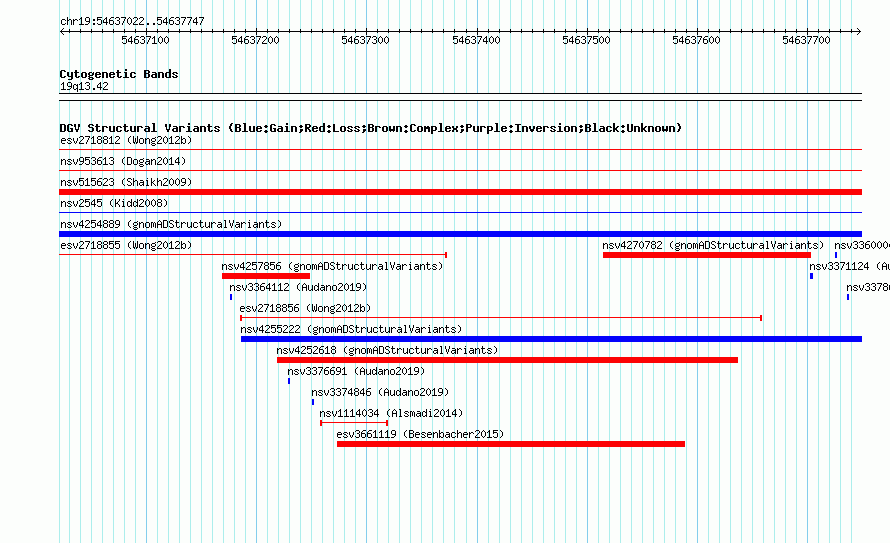Click the 54637100 ruler position

(x=145, y=40)
